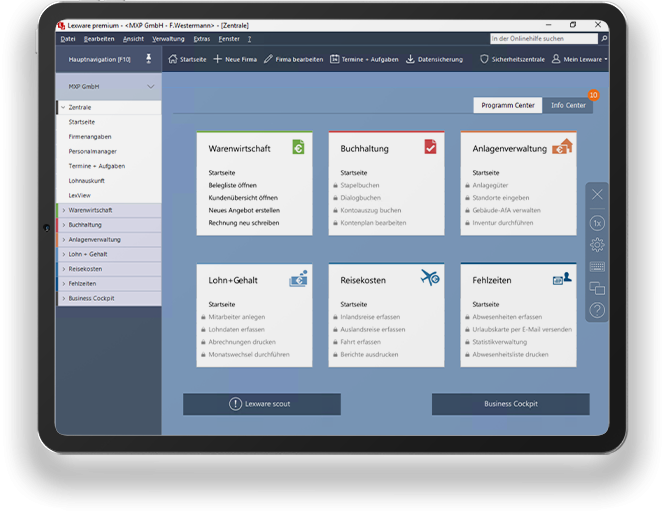Click the Termine + Aufgaben calendar icon

pos(334,59)
